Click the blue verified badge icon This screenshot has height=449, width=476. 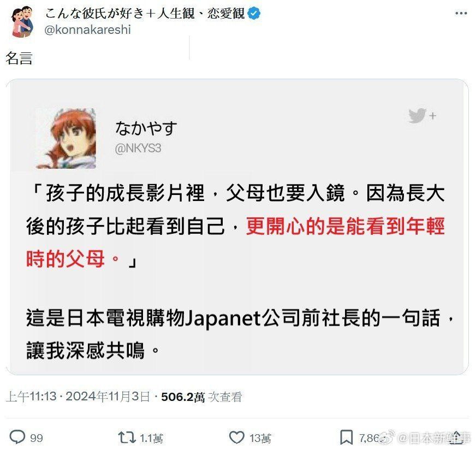pyautogui.click(x=254, y=14)
